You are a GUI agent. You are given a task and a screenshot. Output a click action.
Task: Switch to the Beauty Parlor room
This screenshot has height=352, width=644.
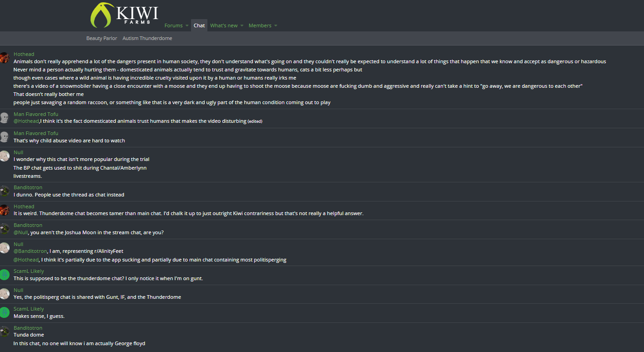pyautogui.click(x=101, y=38)
